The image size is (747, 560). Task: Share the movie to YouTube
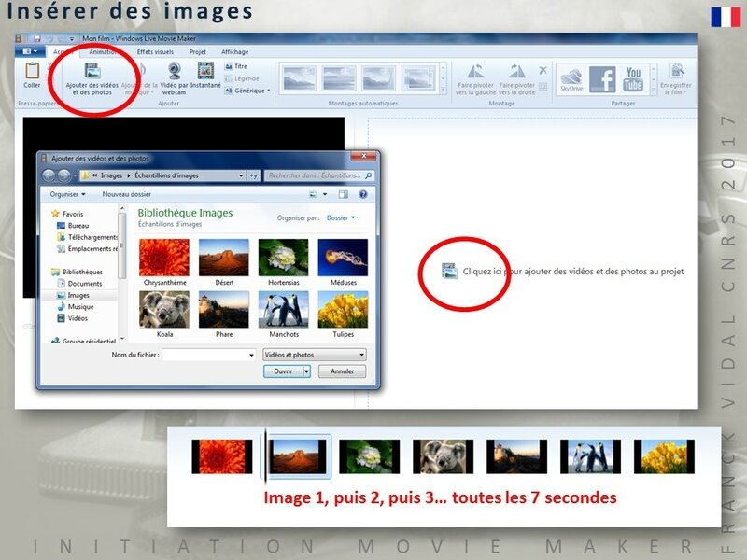(x=634, y=78)
